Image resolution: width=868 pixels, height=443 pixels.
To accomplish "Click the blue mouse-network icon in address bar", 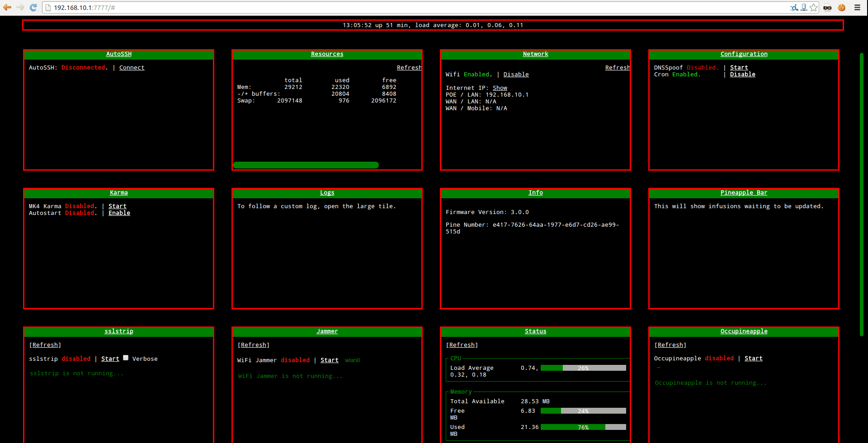I will click(x=794, y=8).
